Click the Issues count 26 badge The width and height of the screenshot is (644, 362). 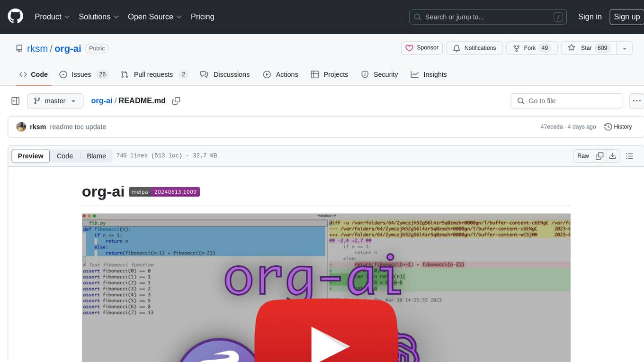102,74
